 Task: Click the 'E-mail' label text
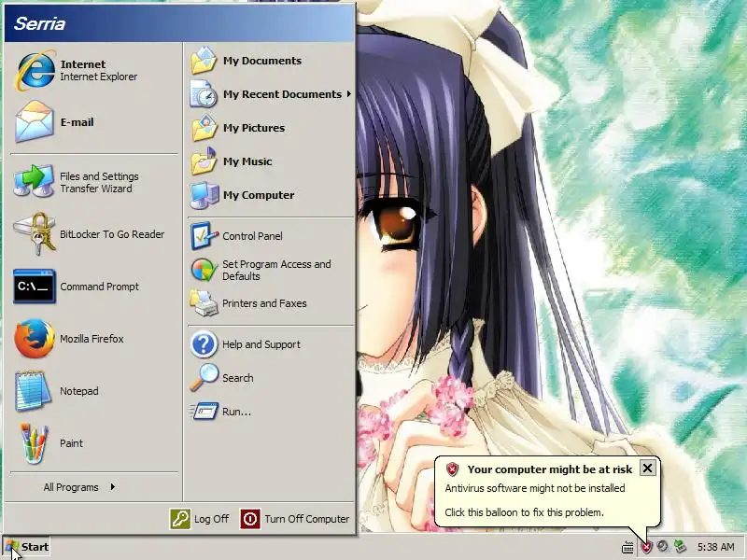tap(77, 122)
